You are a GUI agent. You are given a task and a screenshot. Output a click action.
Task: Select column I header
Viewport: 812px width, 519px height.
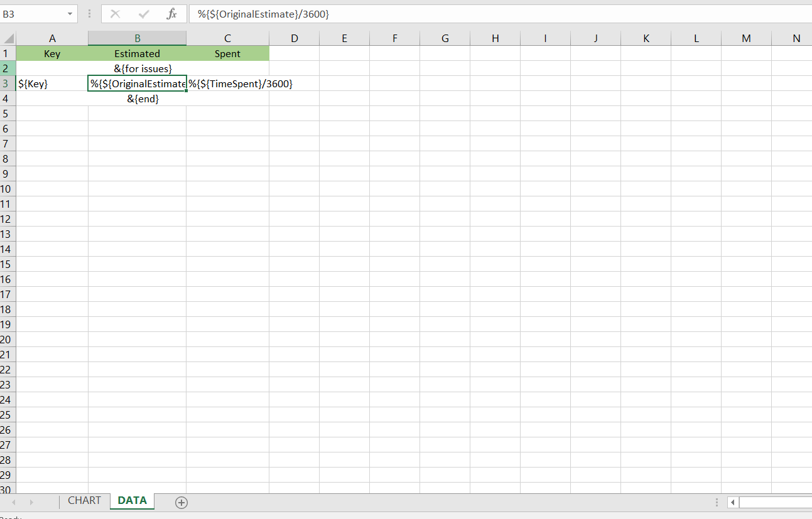point(545,38)
